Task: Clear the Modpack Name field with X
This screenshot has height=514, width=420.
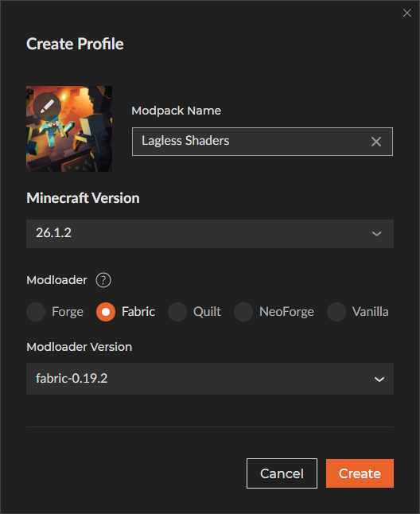Action: point(376,142)
